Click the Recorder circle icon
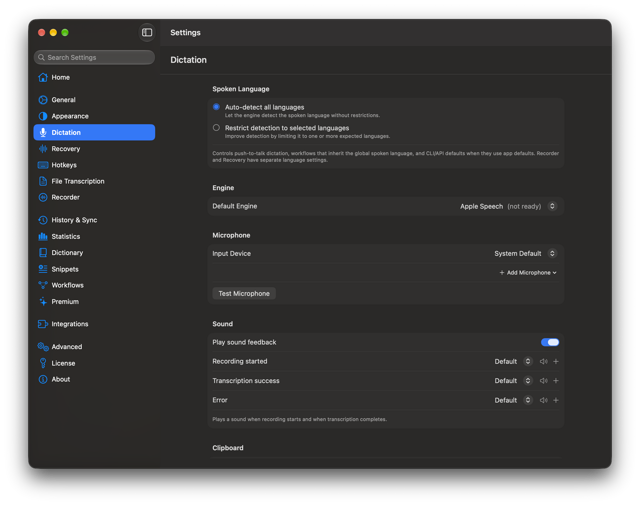The height and width of the screenshot is (506, 640). pyautogui.click(x=43, y=197)
